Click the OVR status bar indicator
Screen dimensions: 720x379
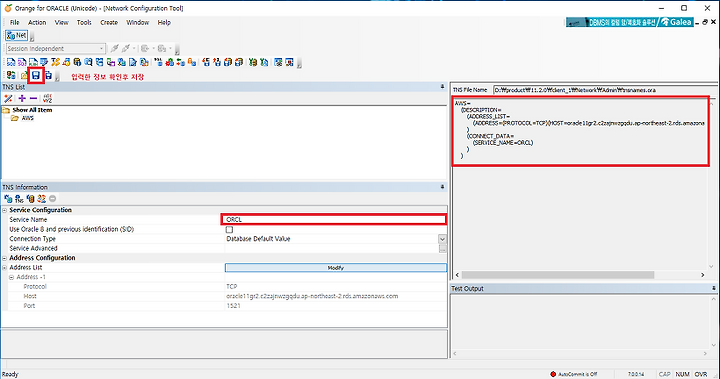701,374
